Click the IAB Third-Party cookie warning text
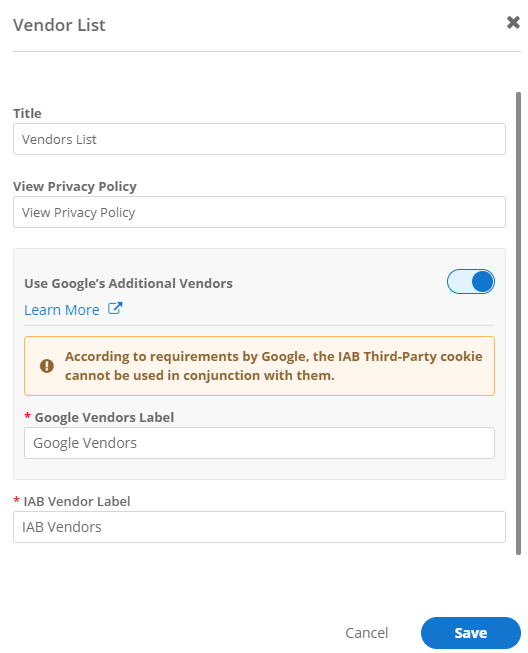The image size is (528, 653). [x=274, y=366]
